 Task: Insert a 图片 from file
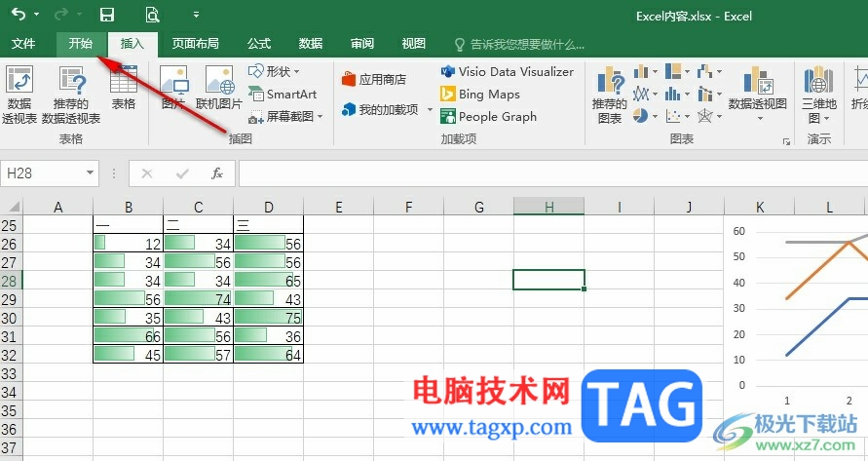173,88
